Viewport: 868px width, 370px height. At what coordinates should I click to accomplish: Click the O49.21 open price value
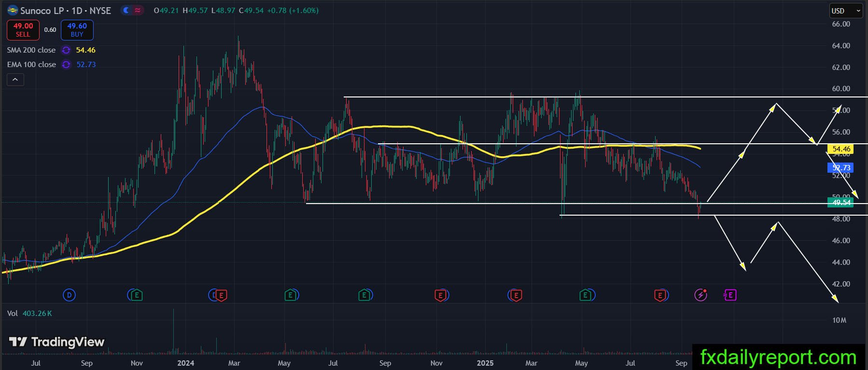167,11
